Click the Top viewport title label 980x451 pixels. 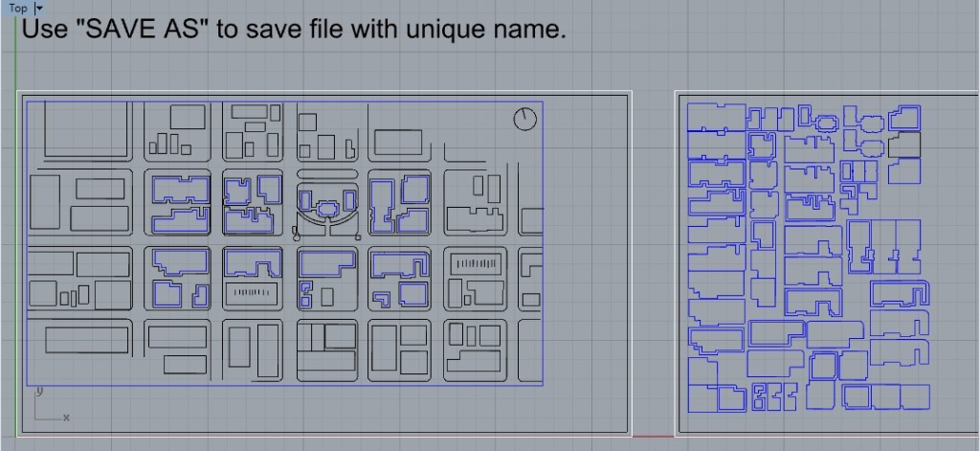(17, 8)
